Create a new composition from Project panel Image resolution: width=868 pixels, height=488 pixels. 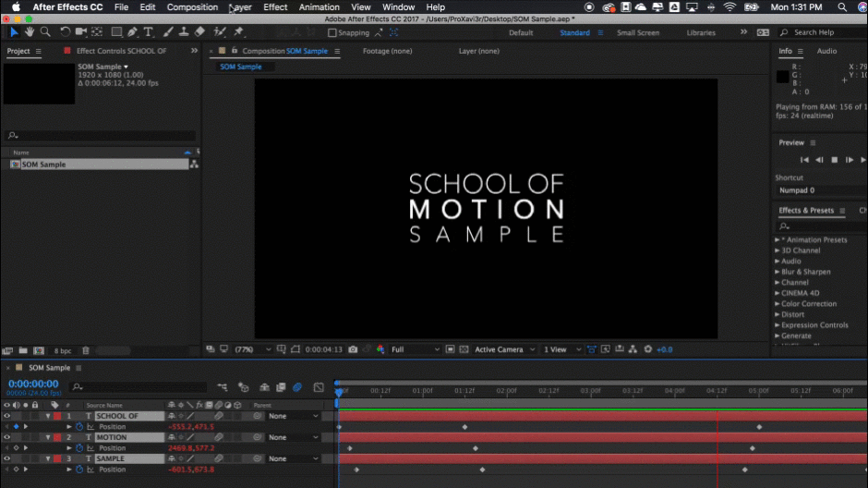39,350
